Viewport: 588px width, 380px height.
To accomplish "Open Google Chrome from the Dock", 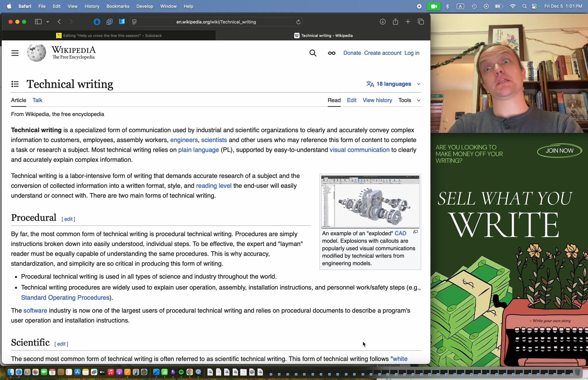I will (x=189, y=372).
